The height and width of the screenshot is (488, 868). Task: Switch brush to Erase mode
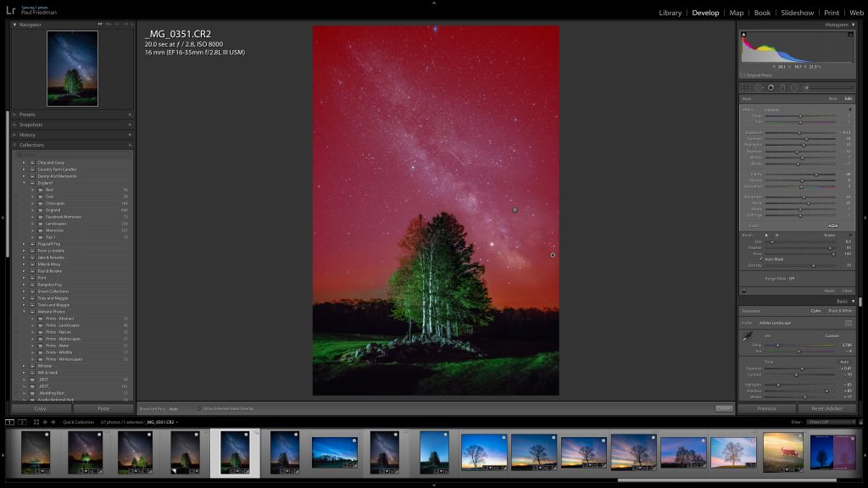(829, 236)
